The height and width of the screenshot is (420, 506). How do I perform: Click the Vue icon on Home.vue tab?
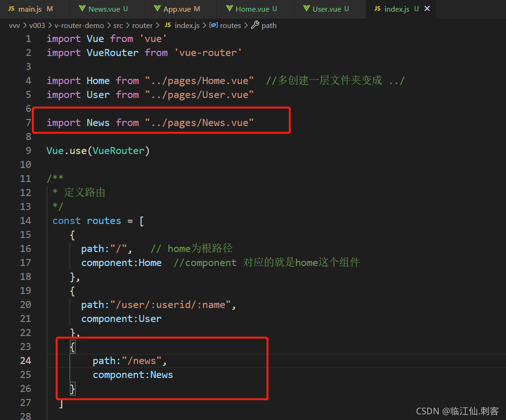pyautogui.click(x=229, y=9)
